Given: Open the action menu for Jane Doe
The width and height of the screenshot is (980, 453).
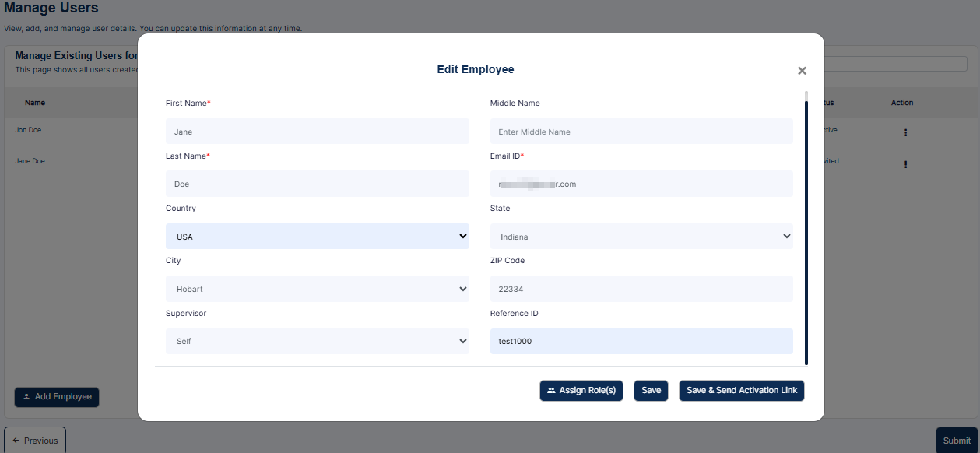Looking at the screenshot, I should 905,164.
